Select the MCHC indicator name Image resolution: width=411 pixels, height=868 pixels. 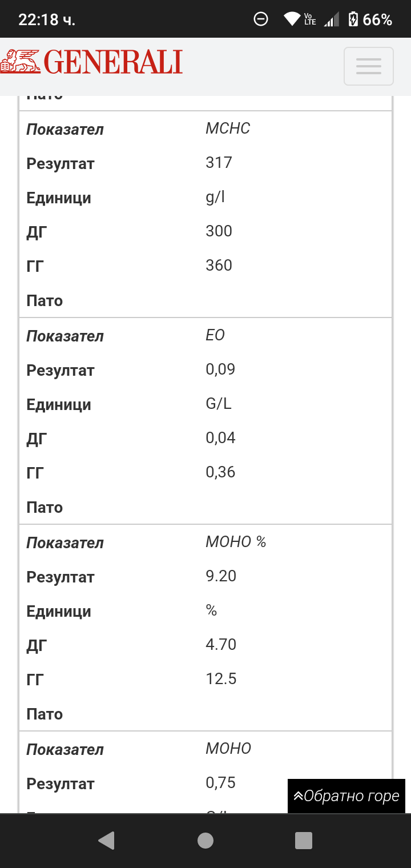tap(228, 128)
